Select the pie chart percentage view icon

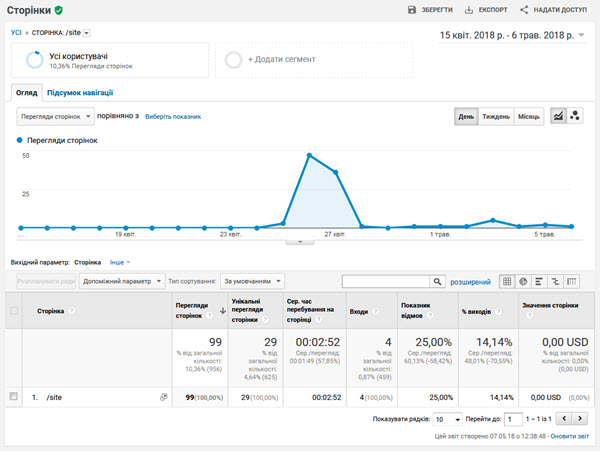(x=523, y=282)
